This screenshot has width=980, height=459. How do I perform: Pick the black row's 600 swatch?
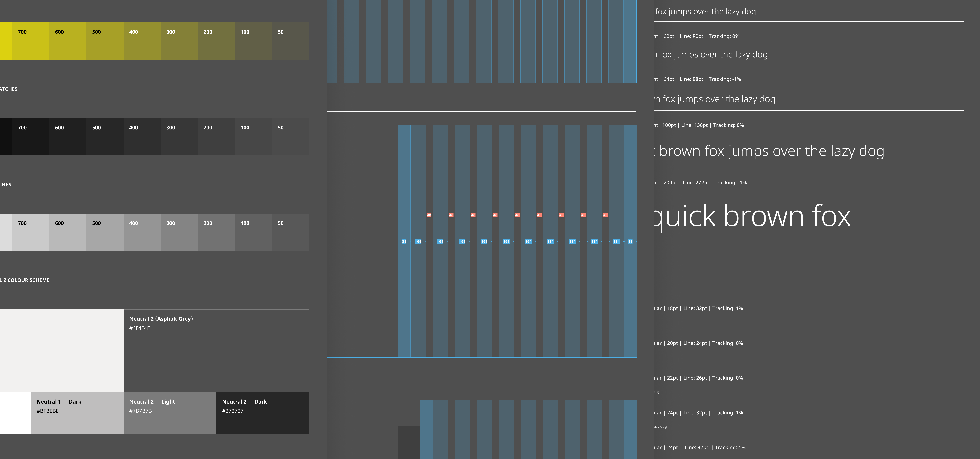click(68, 136)
